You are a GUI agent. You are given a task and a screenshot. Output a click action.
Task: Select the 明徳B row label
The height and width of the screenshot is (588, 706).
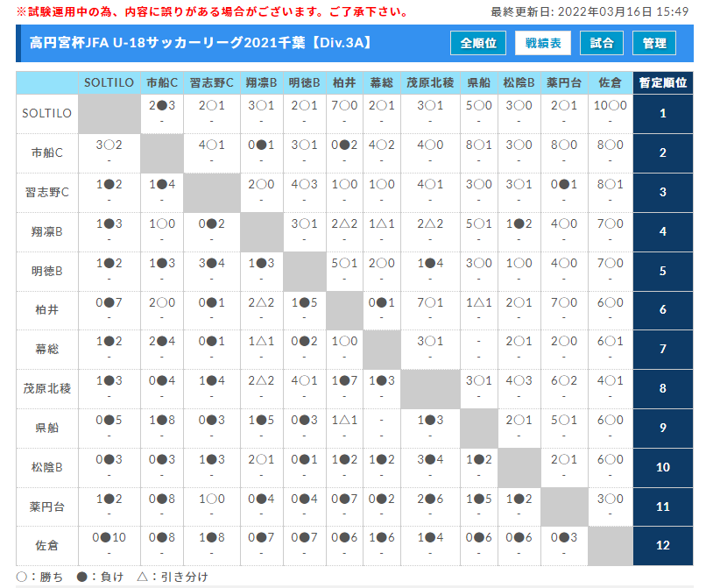[47, 272]
